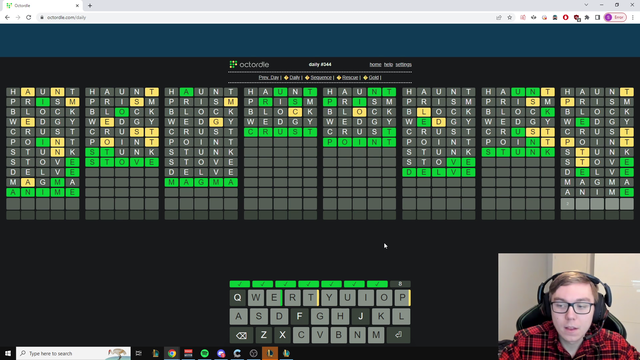The image size is (640, 360).
Task: Click the active input row in eighth board
Action: [597, 204]
